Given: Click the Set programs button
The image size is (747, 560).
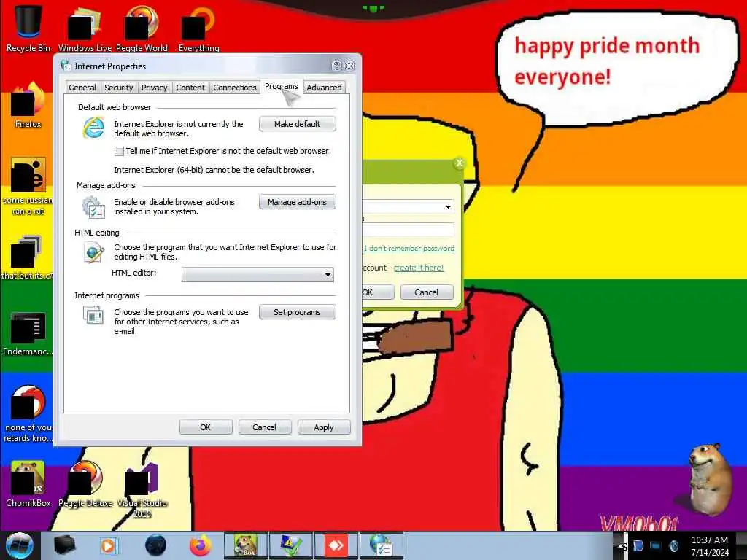Looking at the screenshot, I should pyautogui.click(x=298, y=312).
